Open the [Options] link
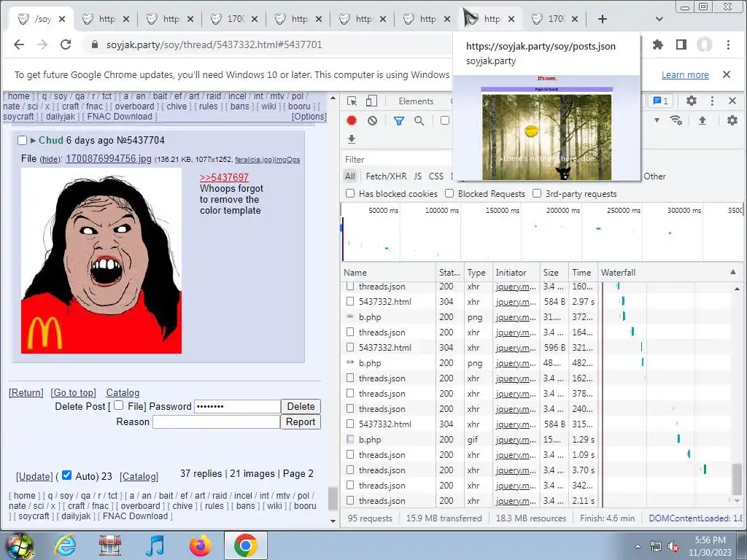747x560 pixels. click(x=309, y=117)
